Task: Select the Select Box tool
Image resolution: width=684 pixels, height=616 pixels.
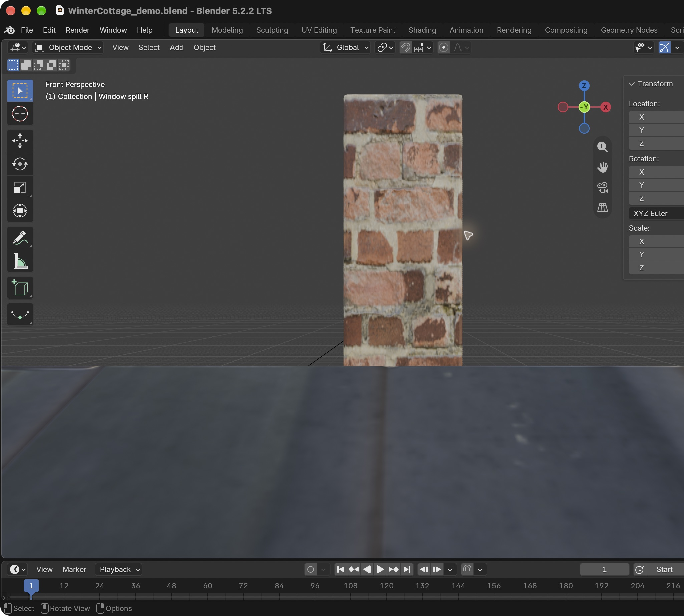Action: click(20, 91)
